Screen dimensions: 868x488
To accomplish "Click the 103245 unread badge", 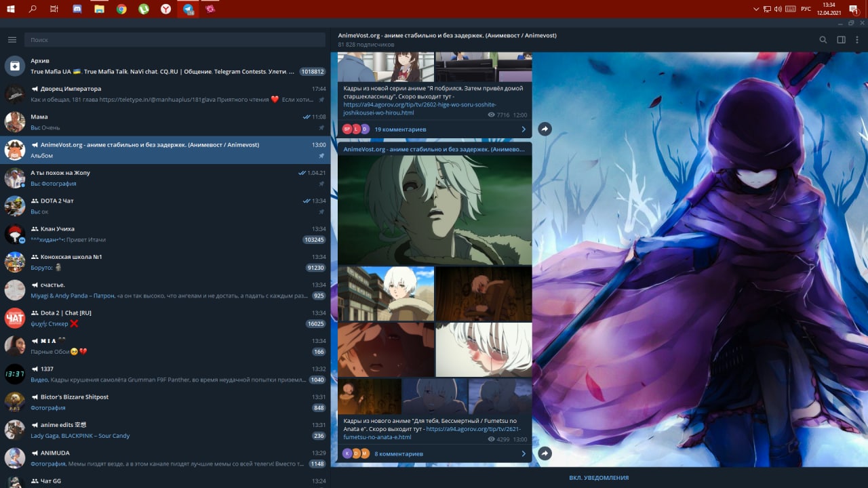I will [x=314, y=240].
